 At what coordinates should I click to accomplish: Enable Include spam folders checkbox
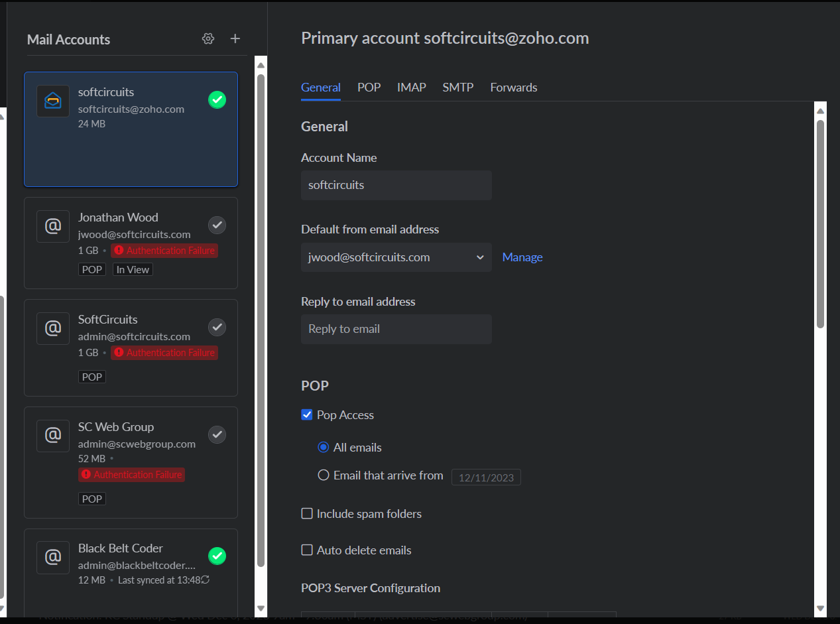307,514
